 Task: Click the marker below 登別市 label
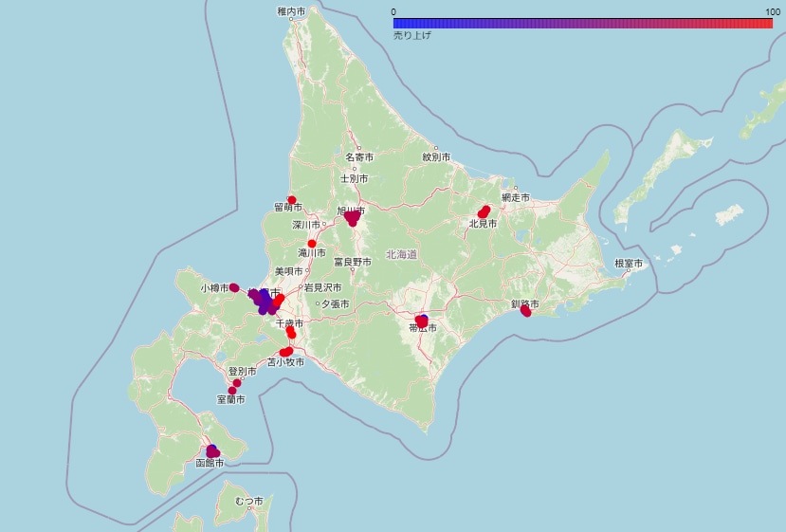[237, 382]
